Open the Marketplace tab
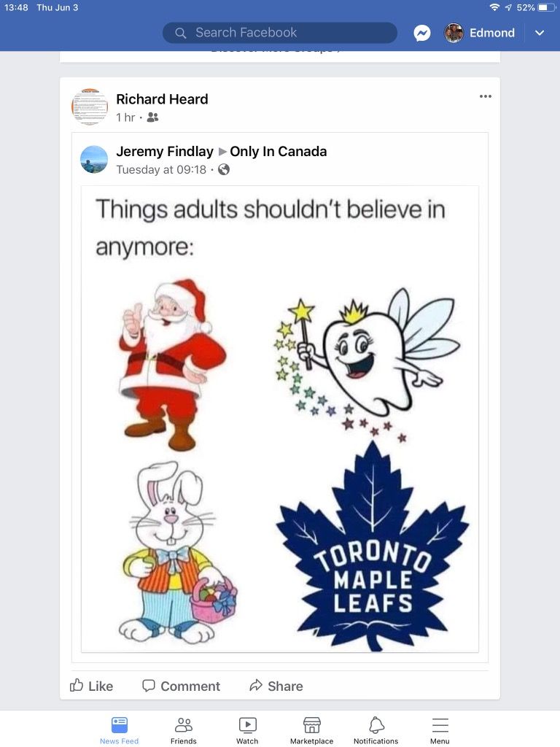This screenshot has width=560, height=747. pos(311,729)
